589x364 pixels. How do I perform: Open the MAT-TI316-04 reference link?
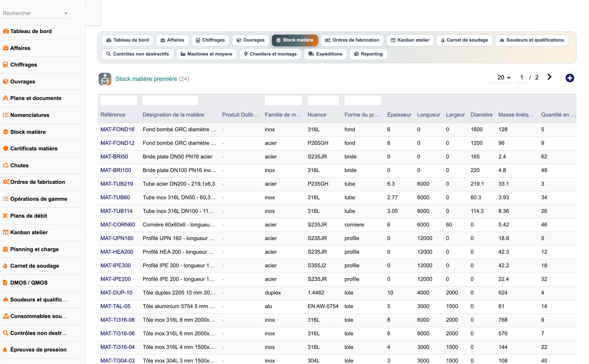coord(117,347)
